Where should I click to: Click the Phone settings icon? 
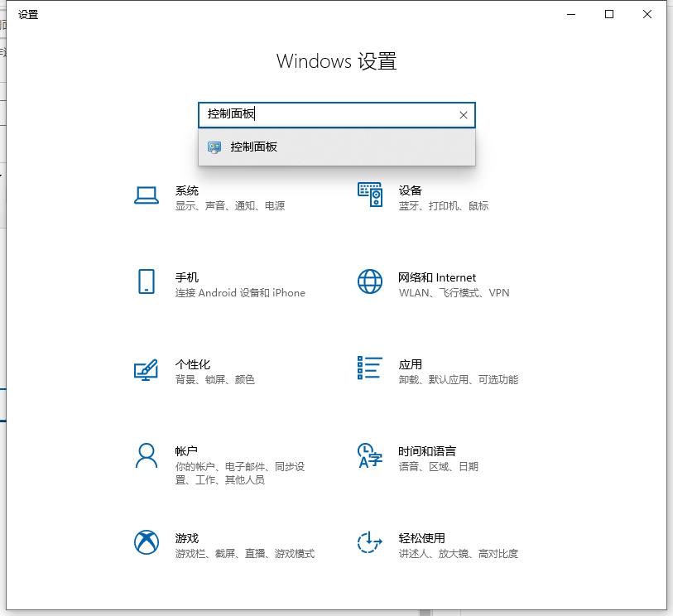point(147,282)
